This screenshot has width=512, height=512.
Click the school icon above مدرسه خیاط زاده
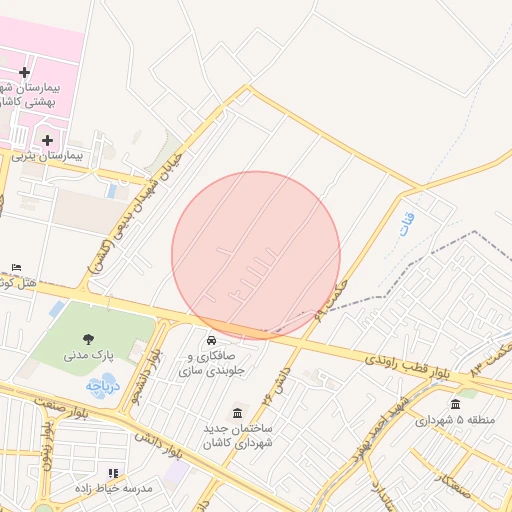click(x=113, y=473)
